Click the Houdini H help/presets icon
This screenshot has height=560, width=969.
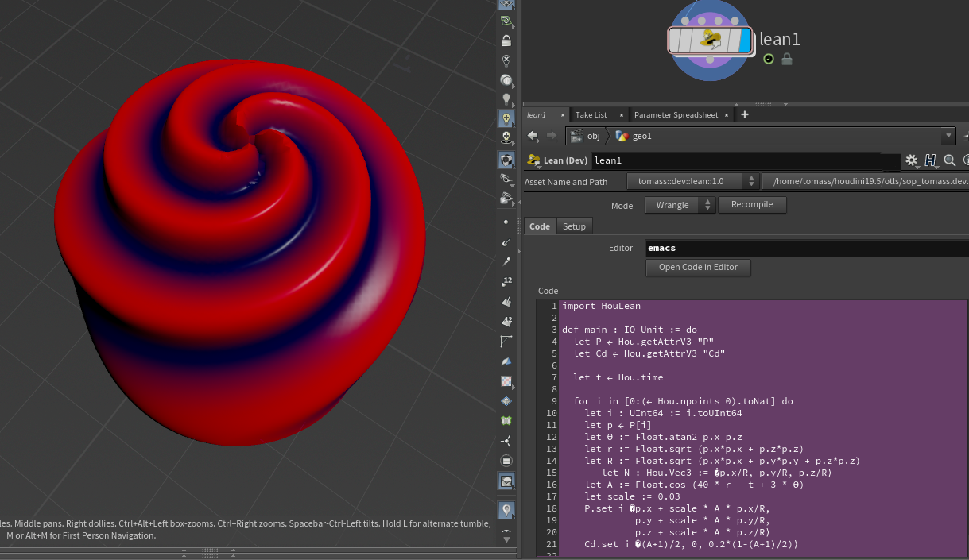pyautogui.click(x=931, y=160)
